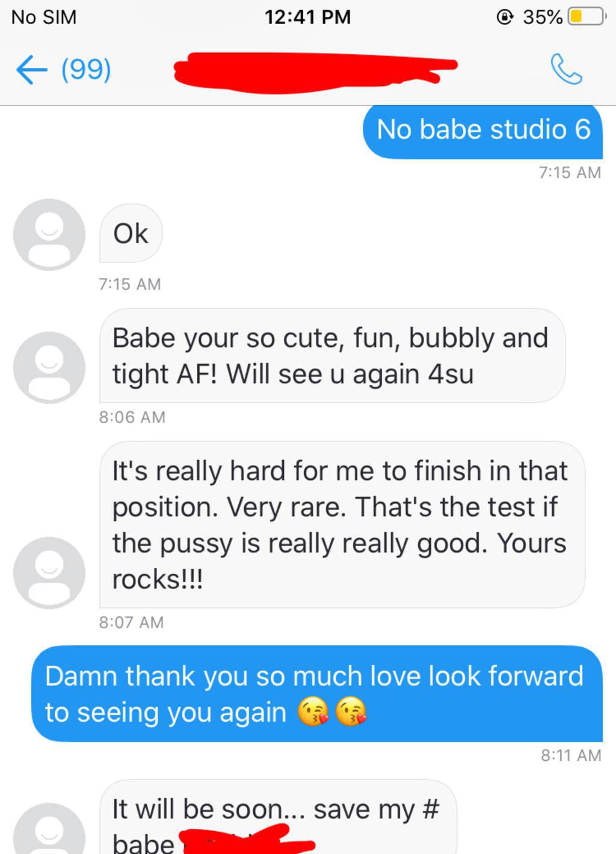Screen dimensions: 616x854
Task: Start a call with the phone icon
Action: (566, 69)
